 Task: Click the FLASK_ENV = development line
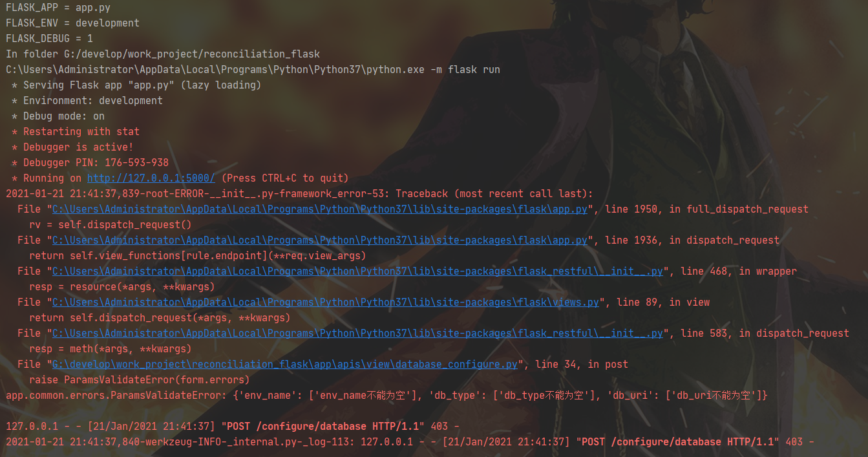(72, 23)
